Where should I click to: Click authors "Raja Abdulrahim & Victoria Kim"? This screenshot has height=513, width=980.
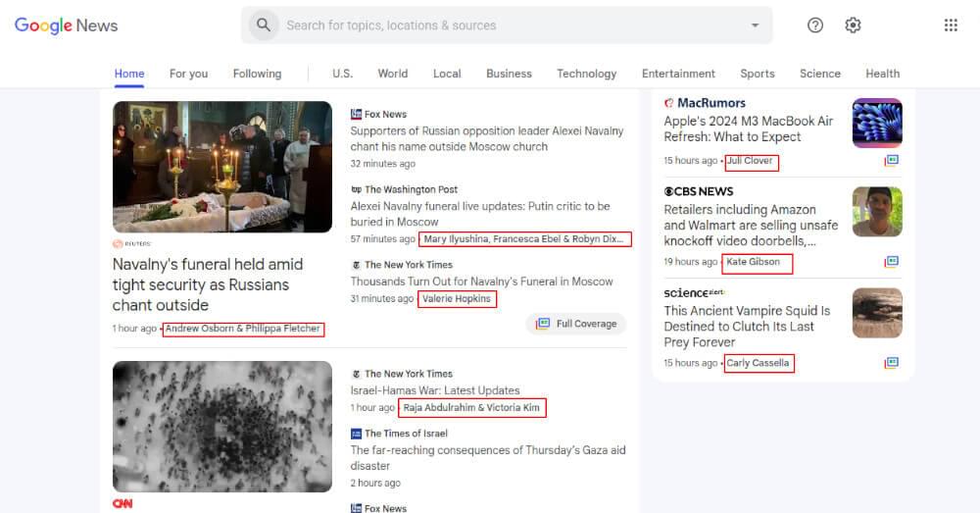coord(471,407)
